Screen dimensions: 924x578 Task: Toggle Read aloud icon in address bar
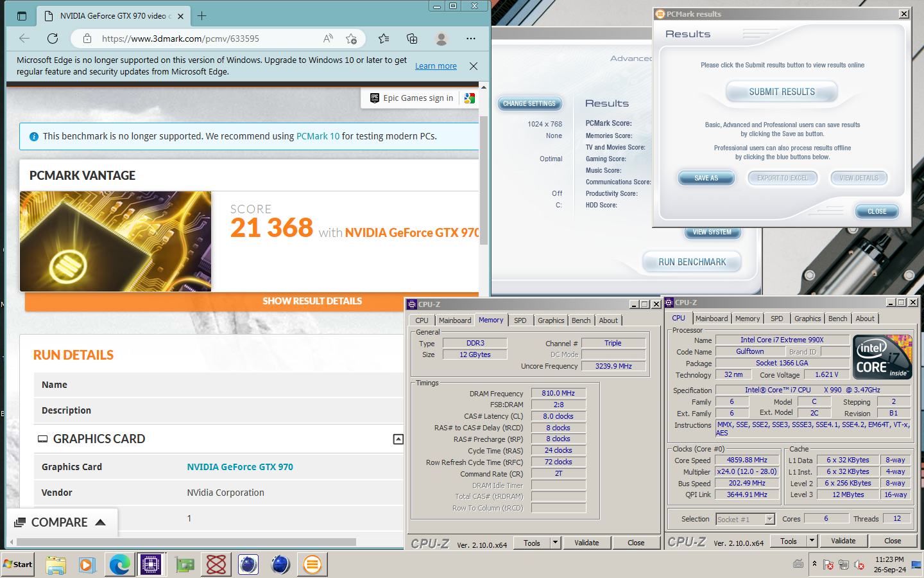[328, 39]
